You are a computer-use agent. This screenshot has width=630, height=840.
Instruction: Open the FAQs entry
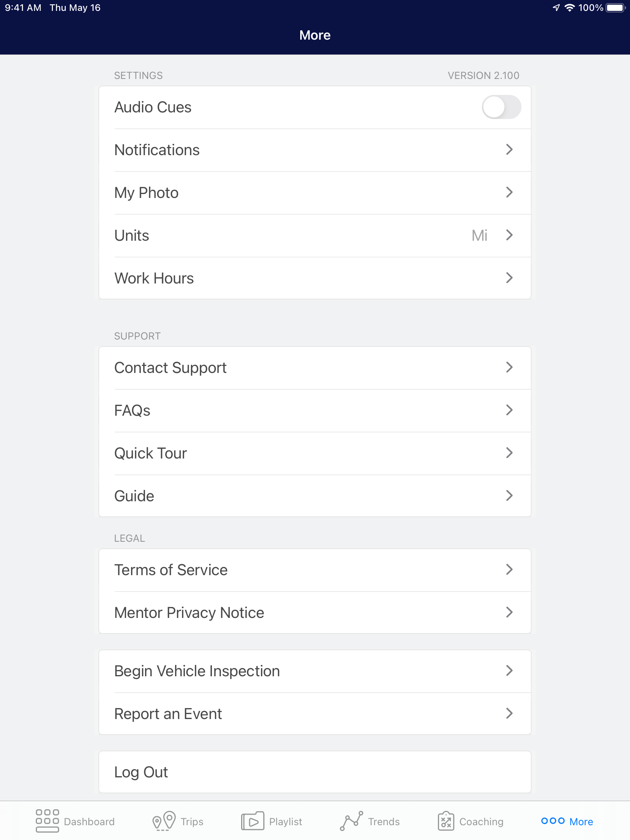pyautogui.click(x=315, y=410)
